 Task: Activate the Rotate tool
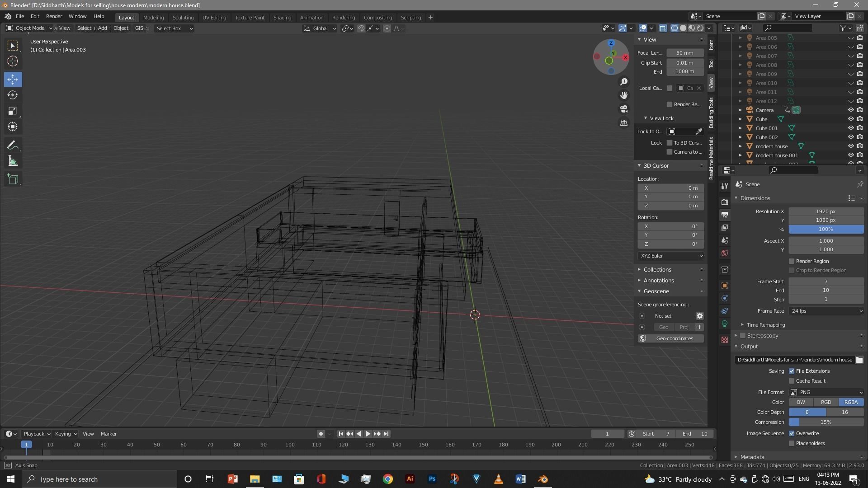[13, 95]
